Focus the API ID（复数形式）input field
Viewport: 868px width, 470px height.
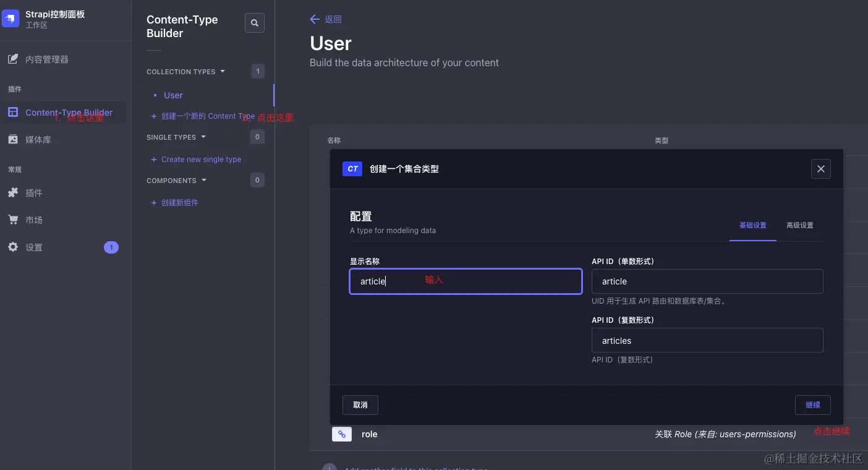(x=707, y=340)
